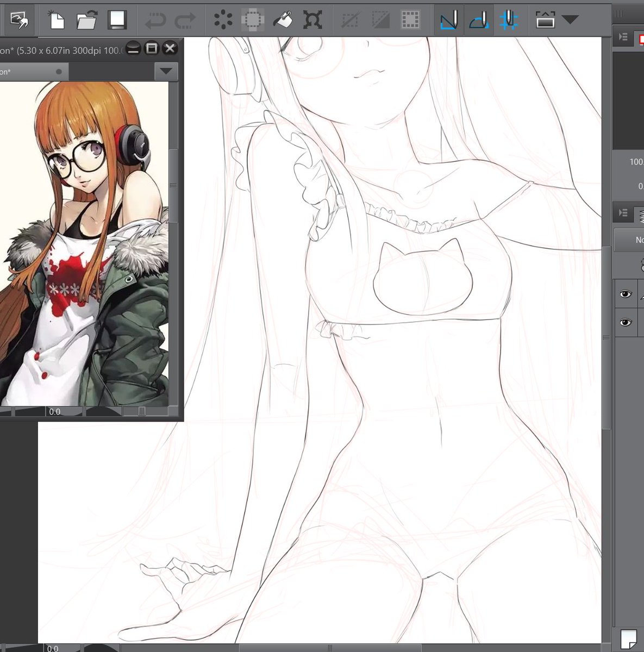
Task: Toggle Snap to Special Ruler
Action: (x=479, y=20)
